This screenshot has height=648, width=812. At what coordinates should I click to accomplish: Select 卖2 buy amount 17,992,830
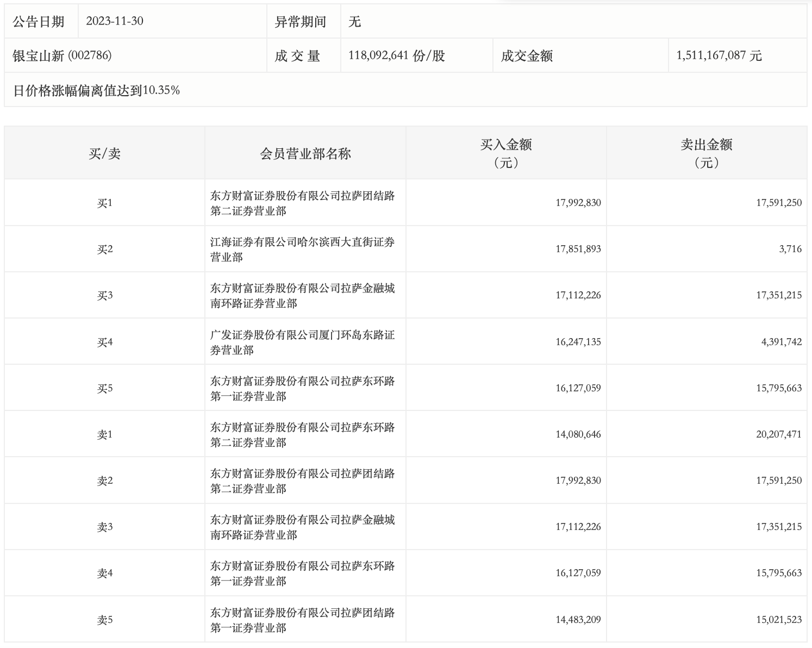click(x=578, y=481)
